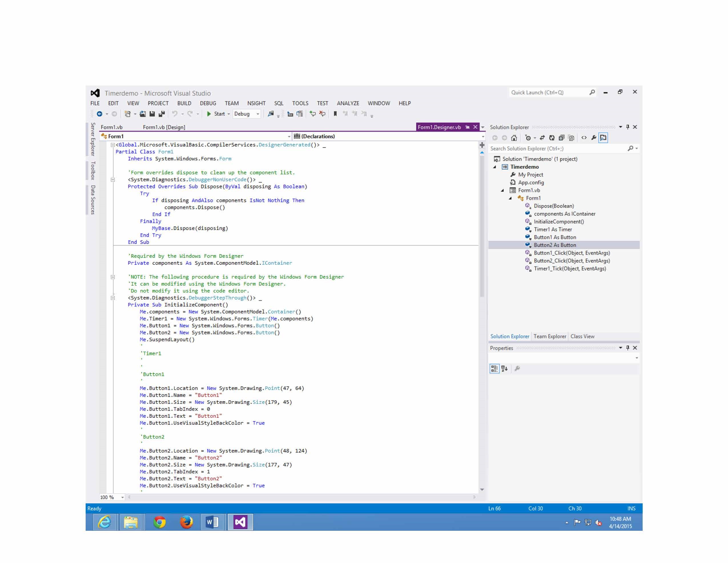The image size is (728, 563).
Task: Click the Start debugging button
Action: [x=216, y=114]
